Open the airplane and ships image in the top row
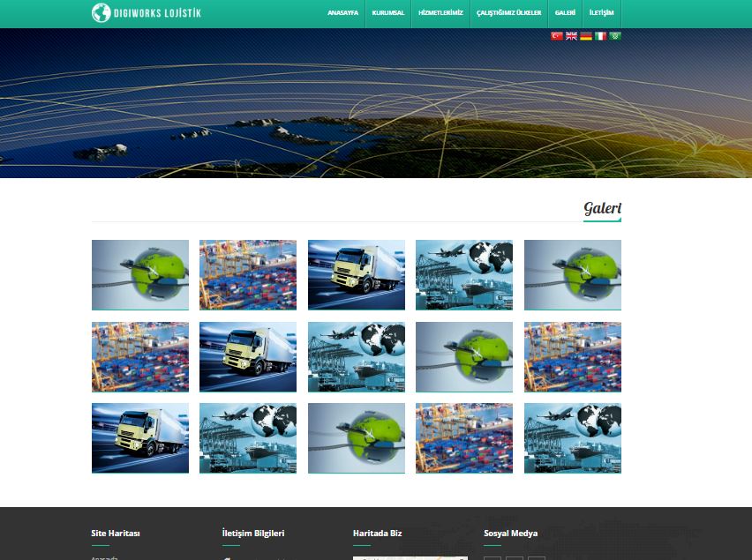This screenshot has height=560, width=752. [x=464, y=275]
